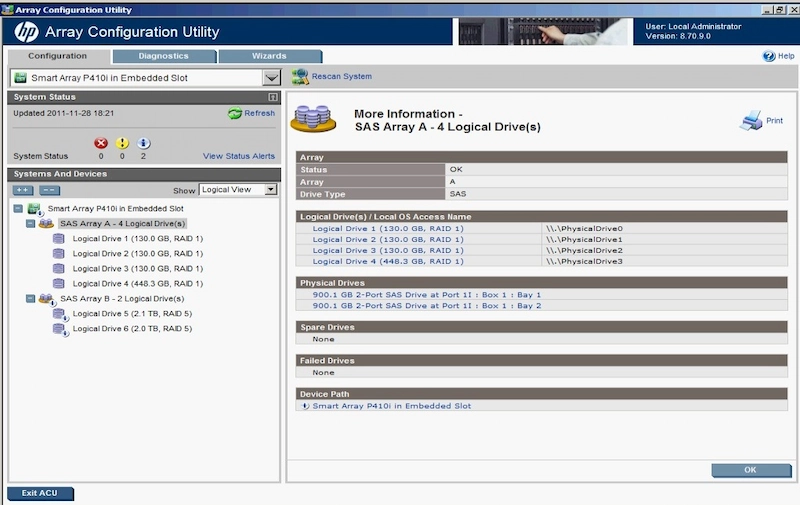Click the Refresh link text
The image size is (800, 505).
pos(259,113)
